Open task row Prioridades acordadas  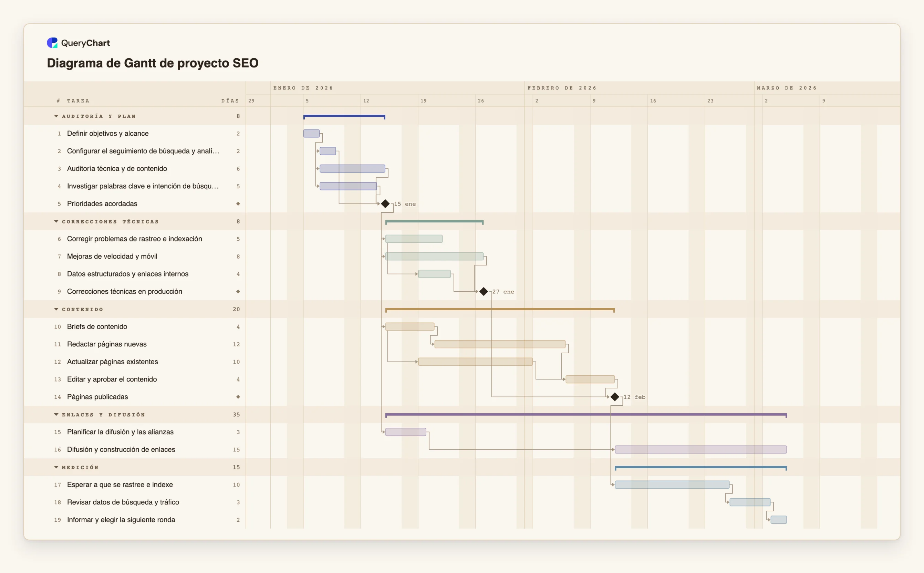[x=135, y=204]
